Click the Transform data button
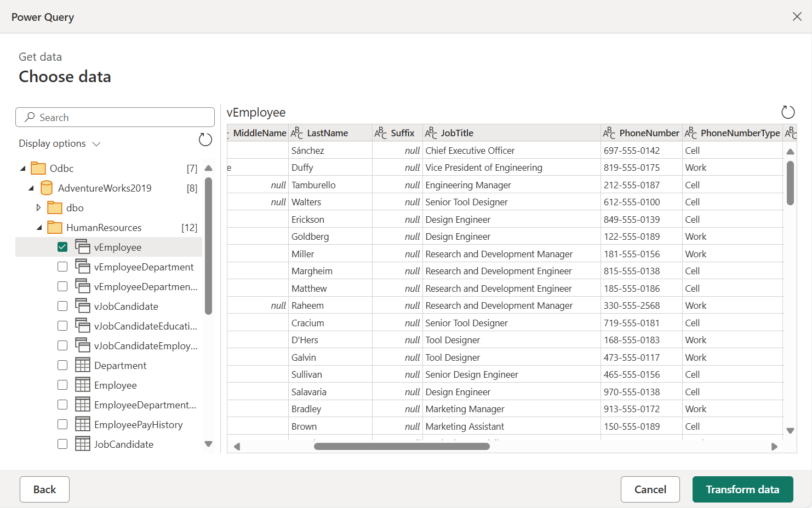 coord(742,489)
